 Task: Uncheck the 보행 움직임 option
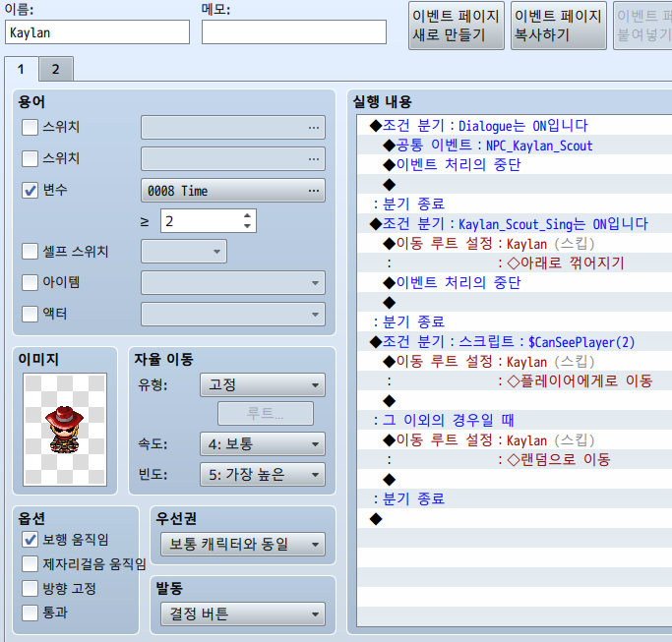point(30,540)
